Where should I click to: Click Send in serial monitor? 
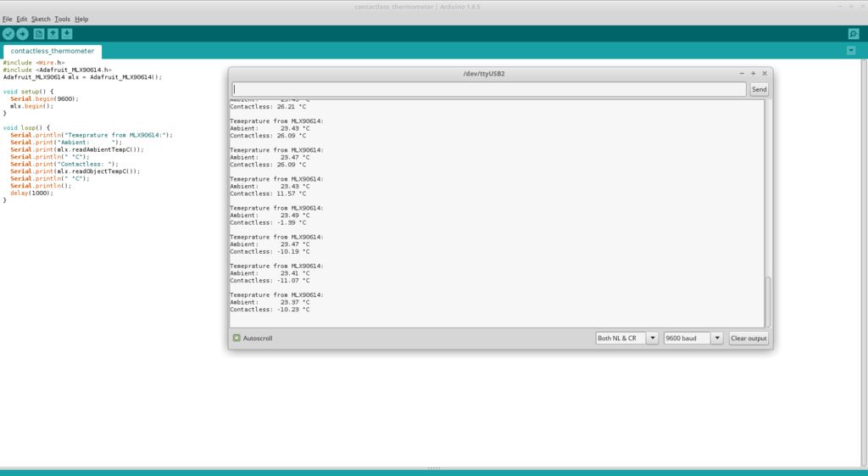click(x=759, y=89)
